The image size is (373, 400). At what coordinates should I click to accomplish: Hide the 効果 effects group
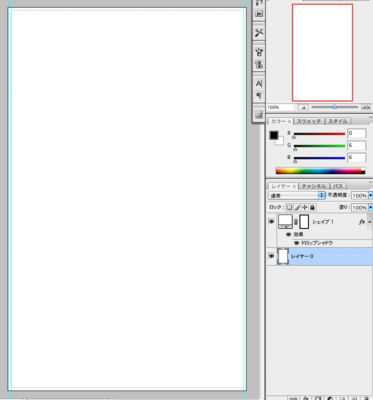[289, 235]
